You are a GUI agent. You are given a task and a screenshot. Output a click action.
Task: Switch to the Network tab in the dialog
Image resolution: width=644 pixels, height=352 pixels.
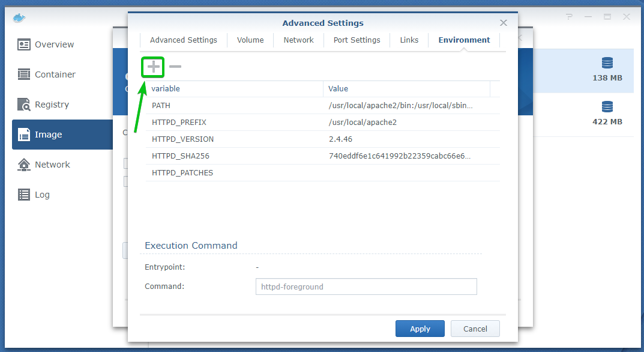(298, 40)
